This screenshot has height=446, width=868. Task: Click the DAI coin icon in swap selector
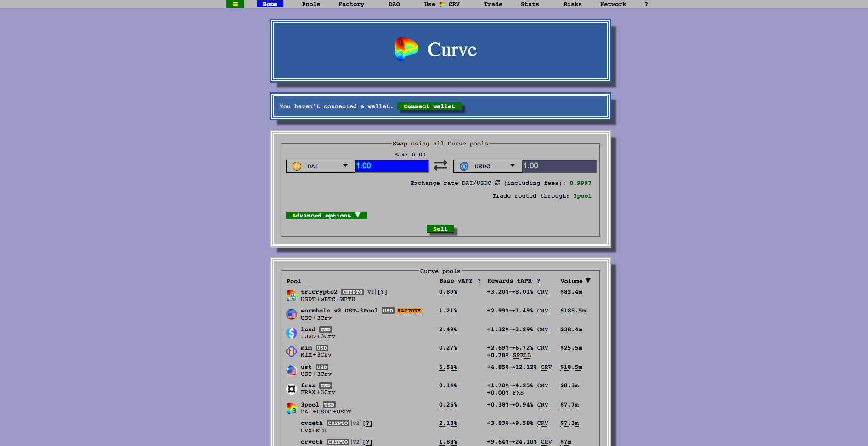pyautogui.click(x=297, y=166)
